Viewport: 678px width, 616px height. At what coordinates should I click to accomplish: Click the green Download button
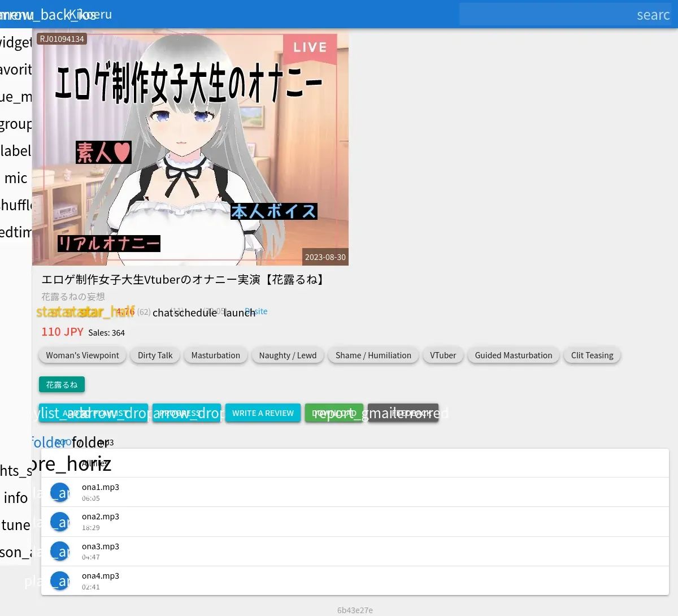point(334,413)
